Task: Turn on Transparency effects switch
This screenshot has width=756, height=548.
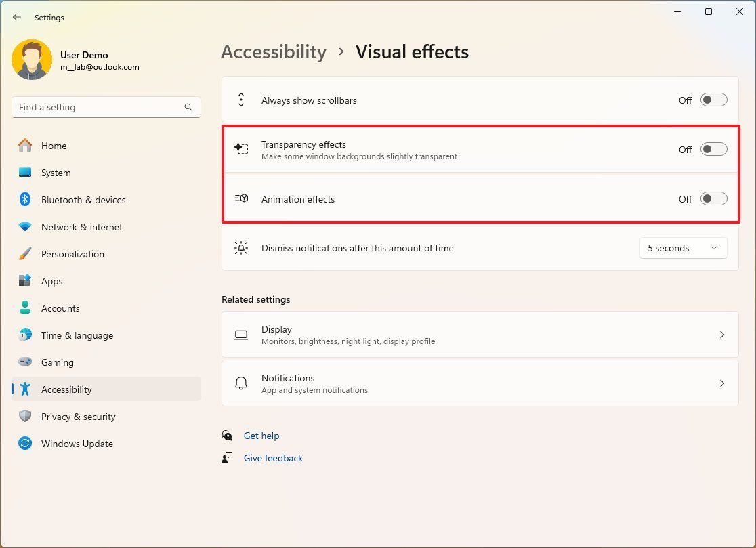Action: pyautogui.click(x=713, y=150)
